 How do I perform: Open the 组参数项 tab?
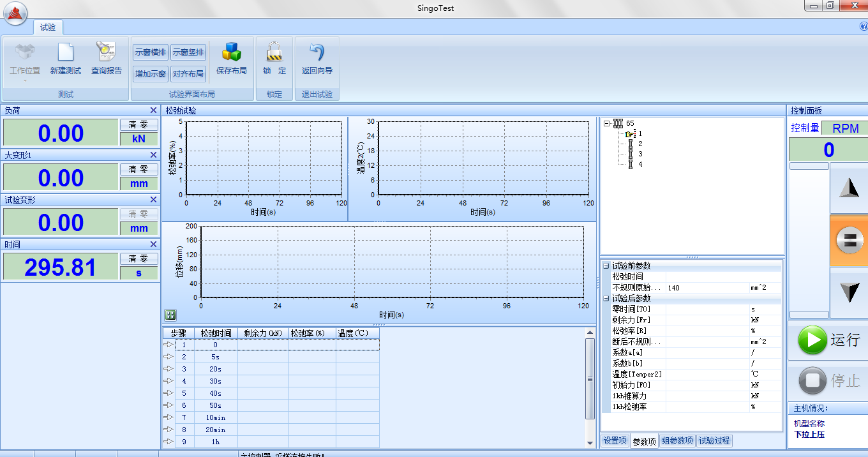(677, 440)
